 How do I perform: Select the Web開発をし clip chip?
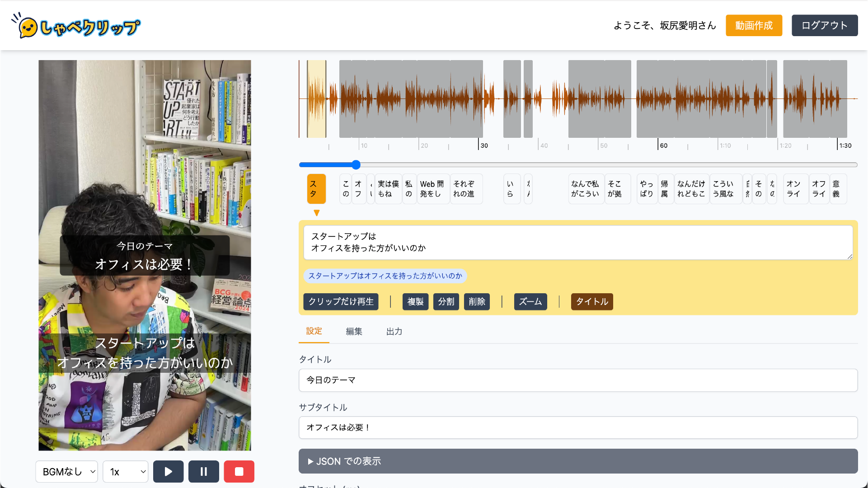pyautogui.click(x=432, y=189)
